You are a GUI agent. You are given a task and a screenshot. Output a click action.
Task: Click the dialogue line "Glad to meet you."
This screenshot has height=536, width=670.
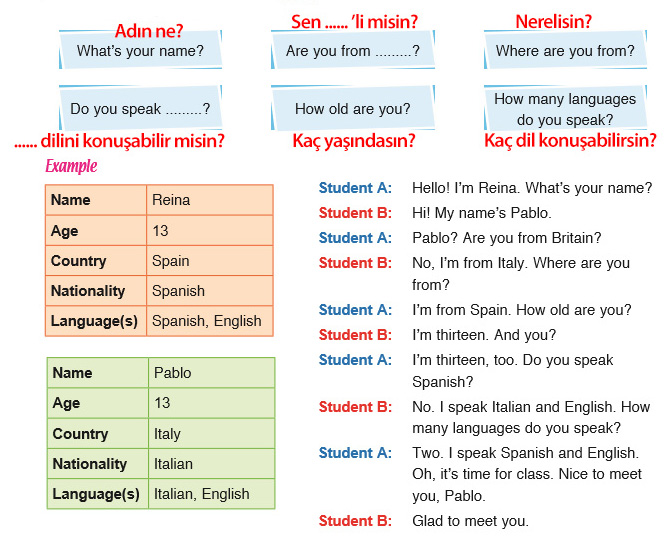[x=470, y=521]
